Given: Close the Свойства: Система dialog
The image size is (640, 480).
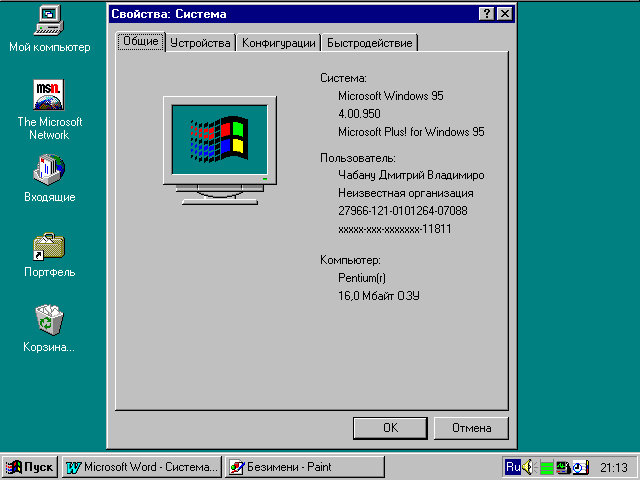Looking at the screenshot, I should tap(504, 14).
